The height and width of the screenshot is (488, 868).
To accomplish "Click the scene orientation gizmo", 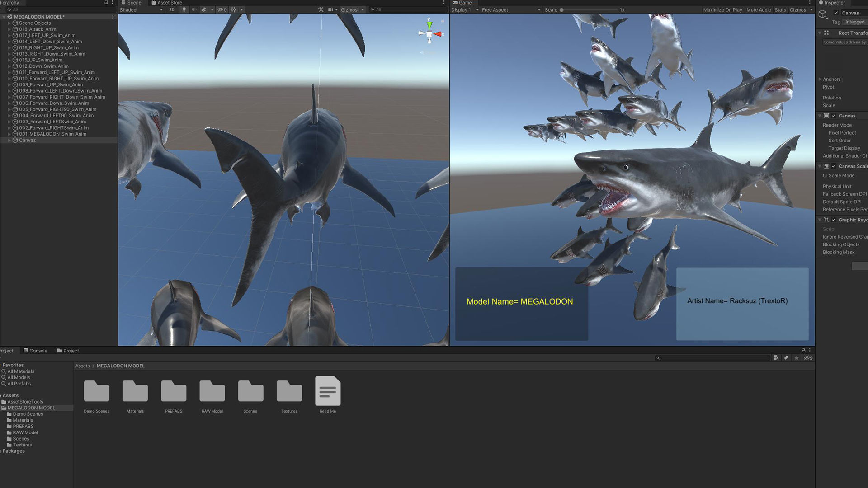I will (x=429, y=34).
